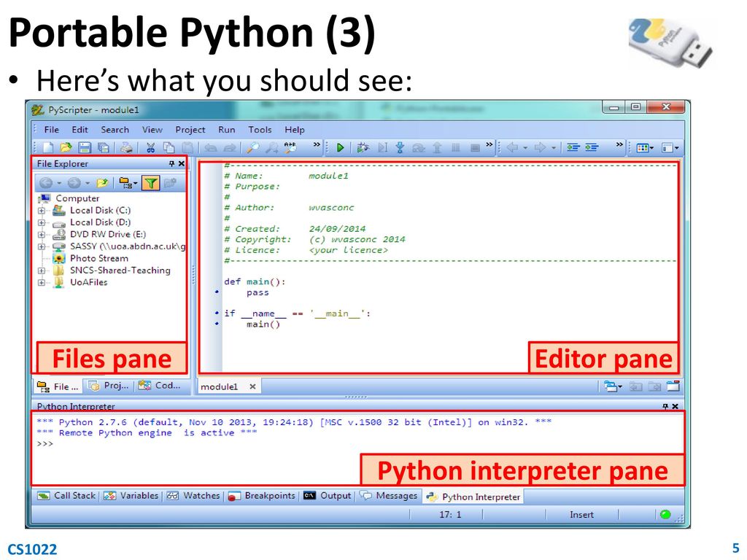Viewport: 747px width, 560px height.
Task: Click the green Run script toolbar icon
Action: tap(340, 147)
